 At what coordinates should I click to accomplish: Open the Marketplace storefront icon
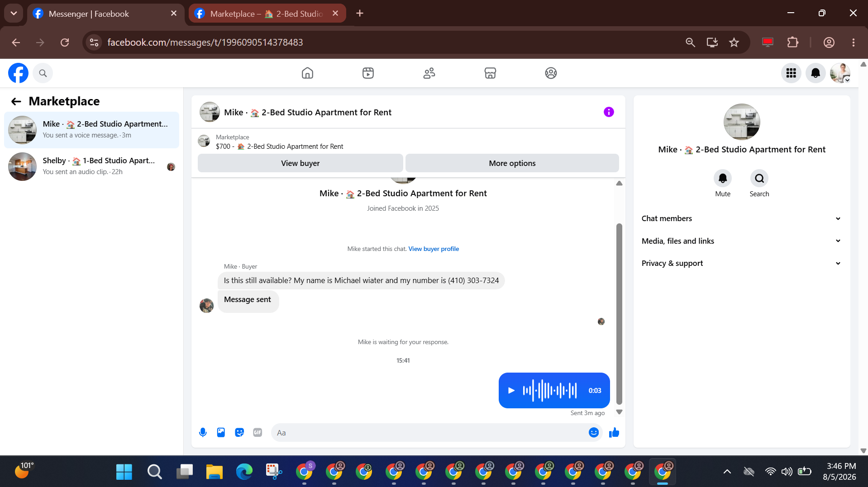pyautogui.click(x=490, y=73)
